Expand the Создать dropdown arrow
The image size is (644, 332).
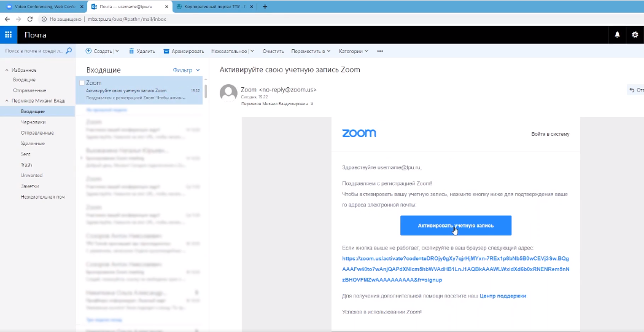tap(117, 51)
